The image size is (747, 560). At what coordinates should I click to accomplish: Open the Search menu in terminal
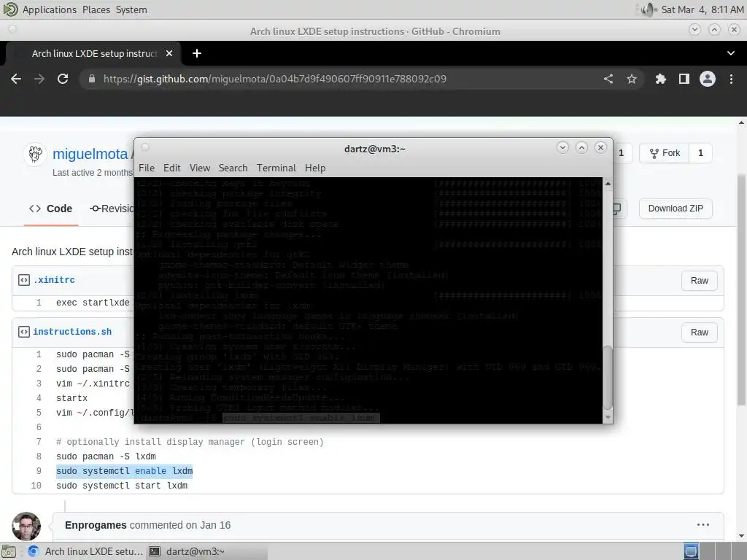tap(233, 168)
